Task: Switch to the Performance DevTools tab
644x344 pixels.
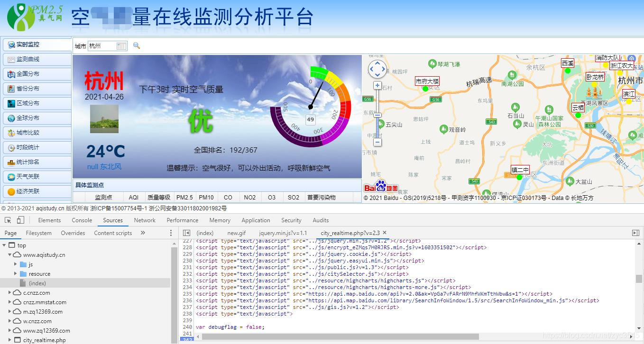Action: tap(183, 220)
